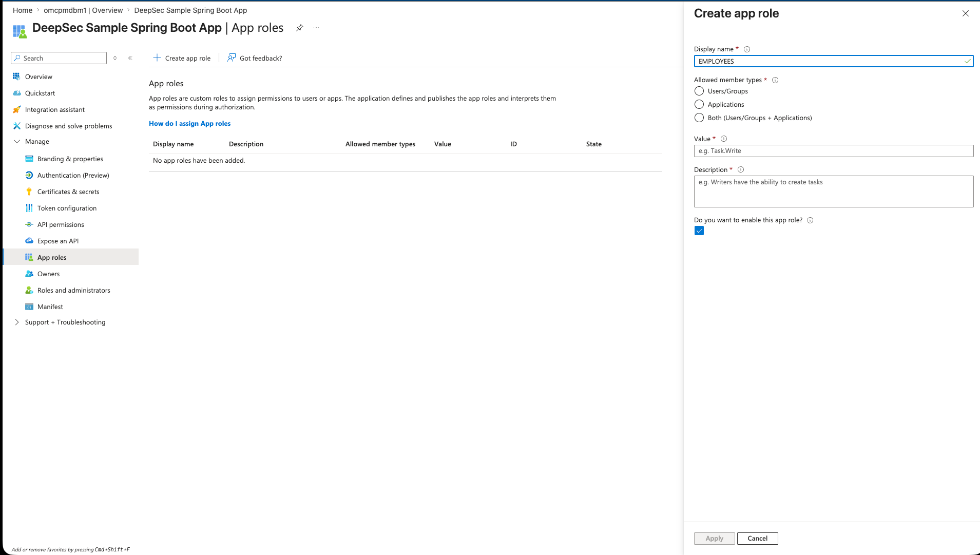Click the Apply button

(714, 538)
